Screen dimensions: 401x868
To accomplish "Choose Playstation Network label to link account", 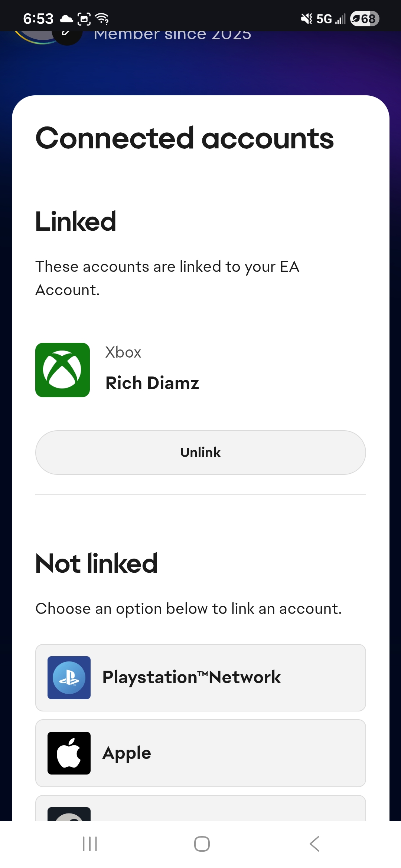I will [x=192, y=677].
